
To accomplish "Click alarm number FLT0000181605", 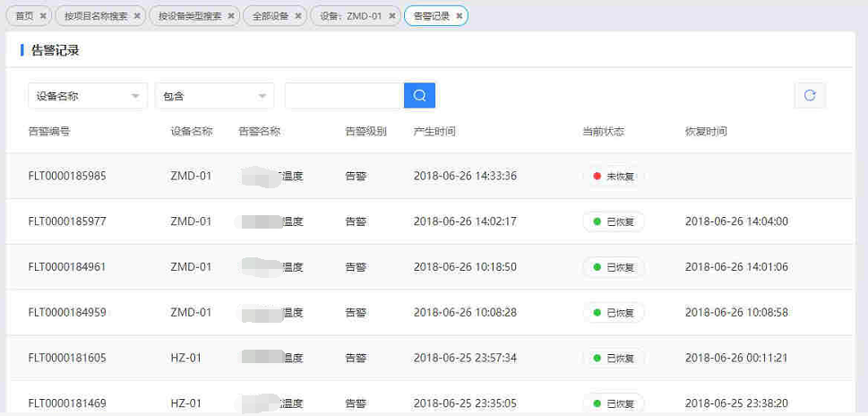I will click(x=67, y=358).
